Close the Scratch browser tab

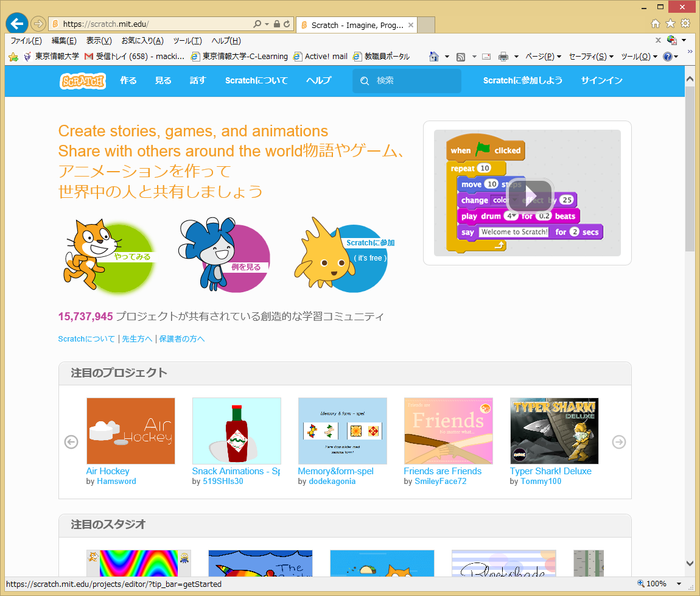(x=411, y=25)
